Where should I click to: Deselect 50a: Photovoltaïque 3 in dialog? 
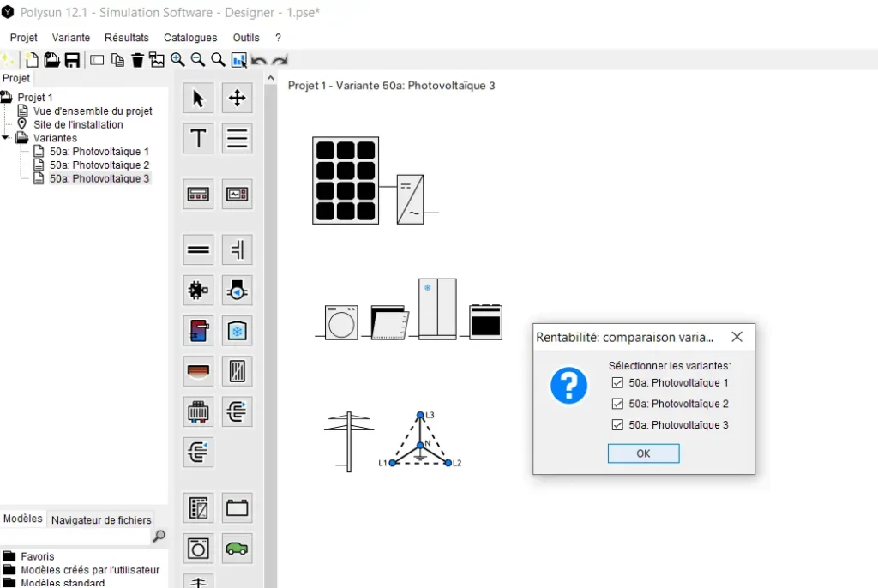[x=617, y=425]
